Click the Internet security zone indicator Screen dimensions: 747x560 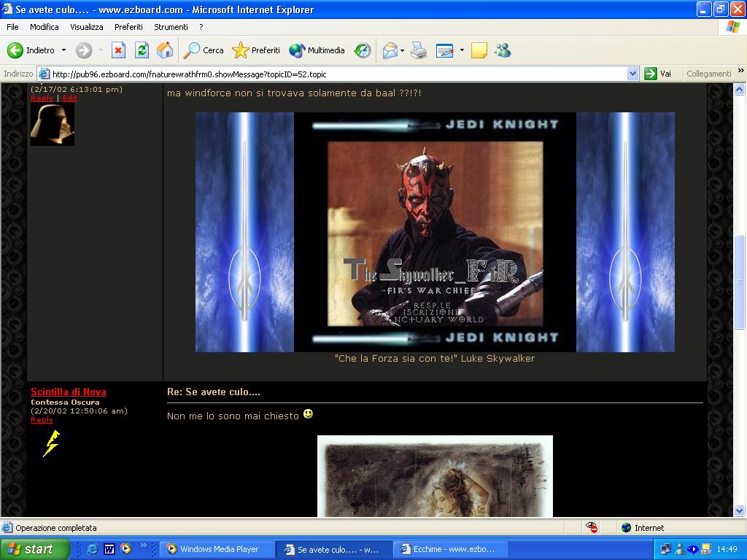[643, 528]
